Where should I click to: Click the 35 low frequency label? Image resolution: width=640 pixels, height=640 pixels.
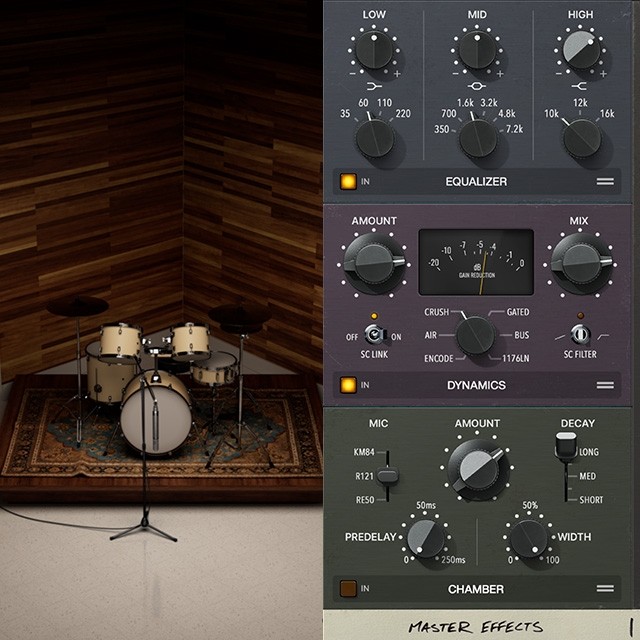(345, 114)
